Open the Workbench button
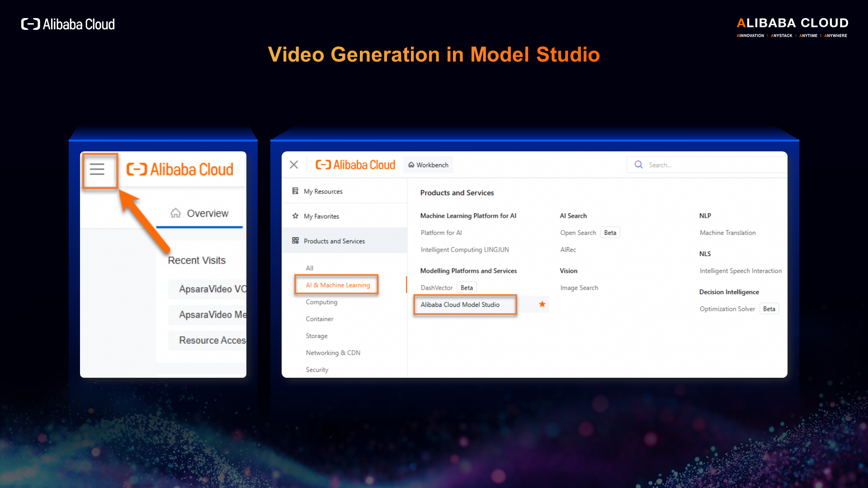This screenshot has width=868, height=488. [428, 165]
